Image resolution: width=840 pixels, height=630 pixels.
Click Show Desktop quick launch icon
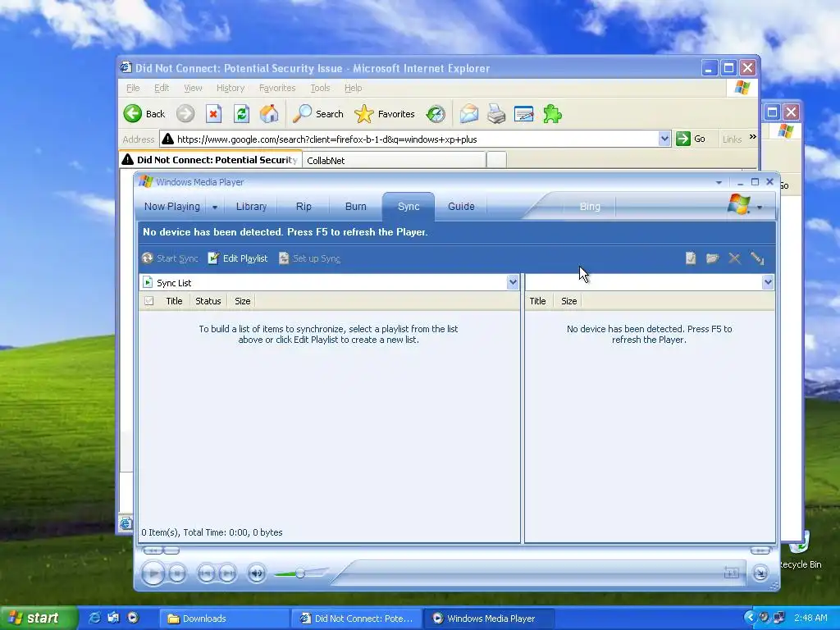tap(113, 619)
